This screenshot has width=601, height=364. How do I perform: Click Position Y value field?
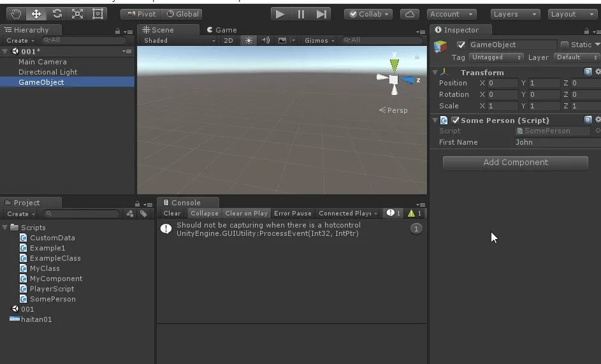(x=544, y=83)
